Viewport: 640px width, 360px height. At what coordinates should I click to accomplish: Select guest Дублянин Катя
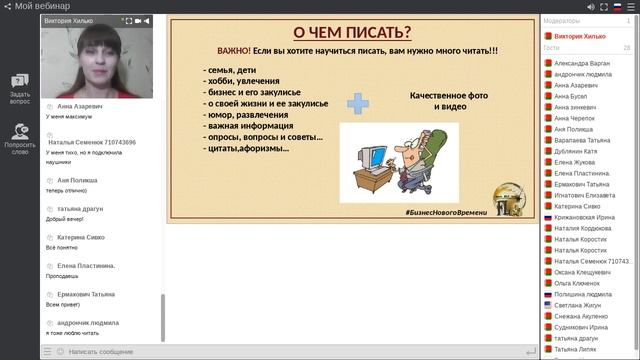[x=575, y=151]
